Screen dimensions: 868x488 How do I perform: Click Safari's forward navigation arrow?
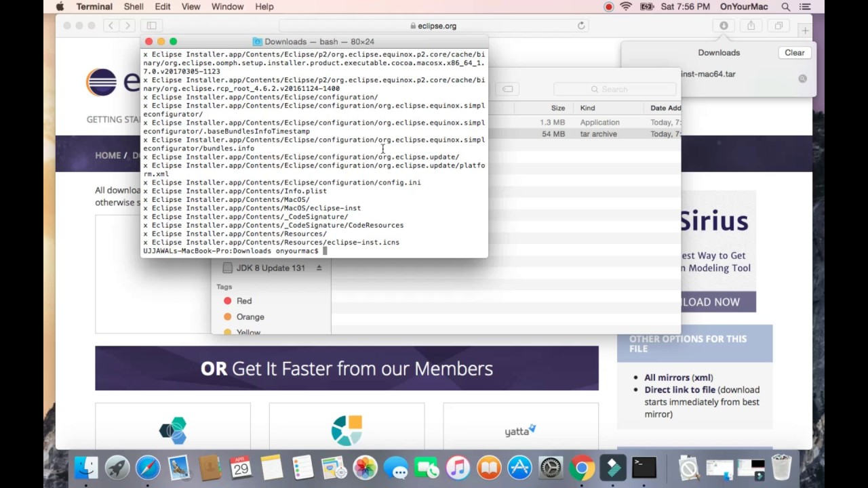(127, 26)
